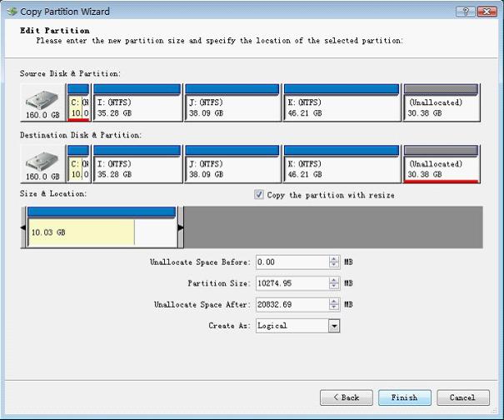The width and height of the screenshot is (504, 420).
Task: Click the Unallocate Space Before spinner arrows
Action: pyautogui.click(x=334, y=262)
